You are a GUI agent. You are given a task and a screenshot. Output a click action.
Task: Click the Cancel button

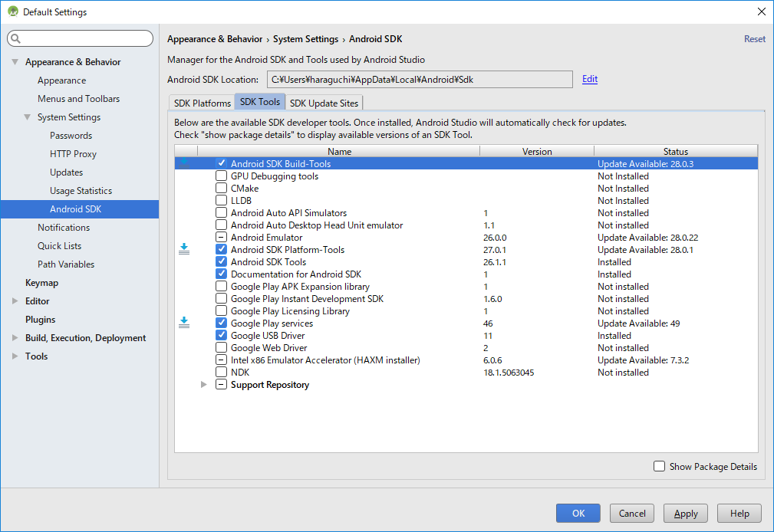click(632, 514)
